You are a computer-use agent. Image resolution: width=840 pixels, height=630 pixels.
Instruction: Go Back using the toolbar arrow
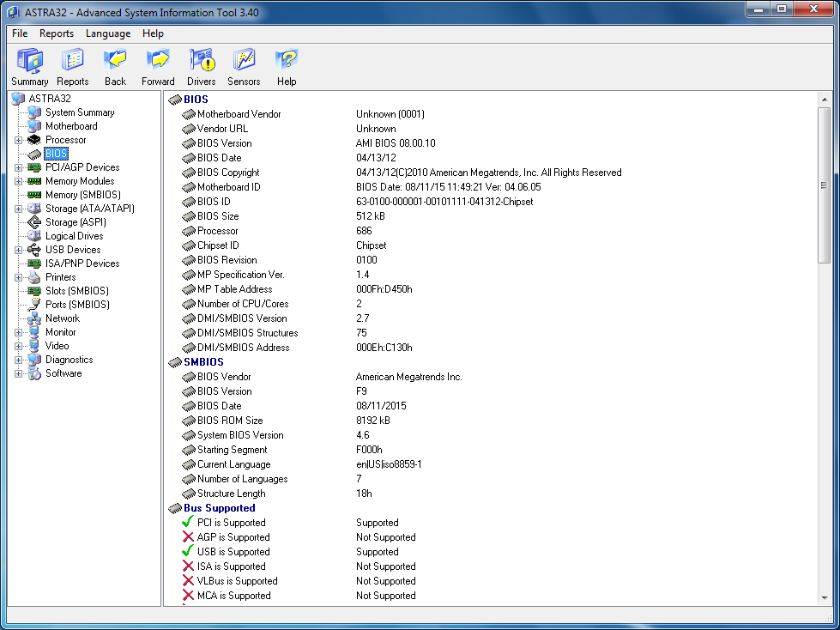115,61
